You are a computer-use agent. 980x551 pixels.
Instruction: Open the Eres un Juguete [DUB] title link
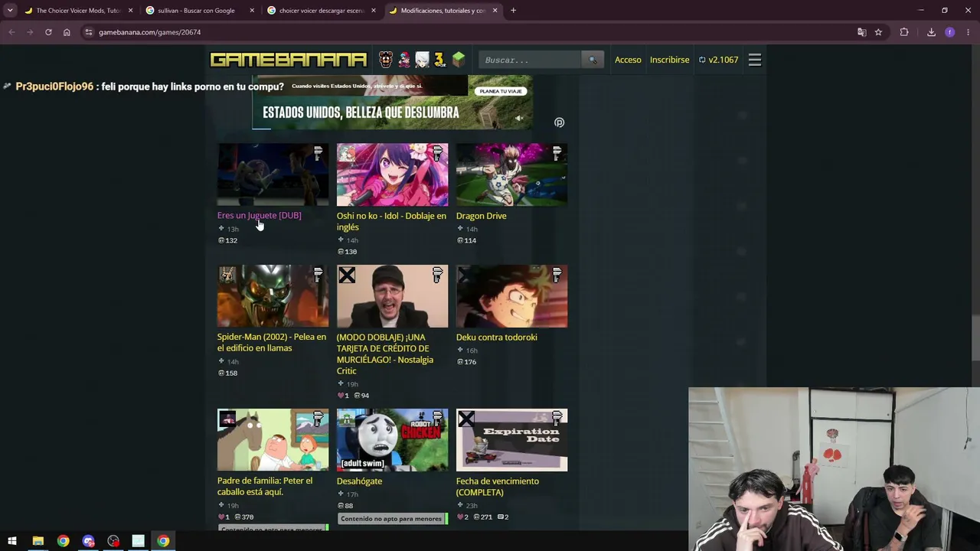[259, 215]
